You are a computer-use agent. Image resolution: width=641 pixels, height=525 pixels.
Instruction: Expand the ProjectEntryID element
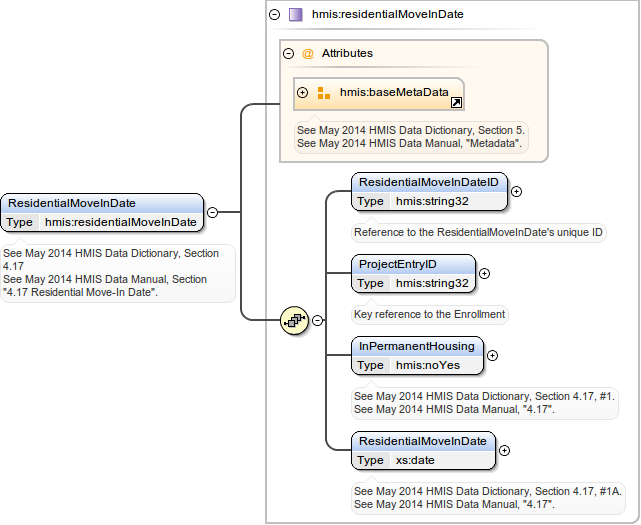click(485, 273)
